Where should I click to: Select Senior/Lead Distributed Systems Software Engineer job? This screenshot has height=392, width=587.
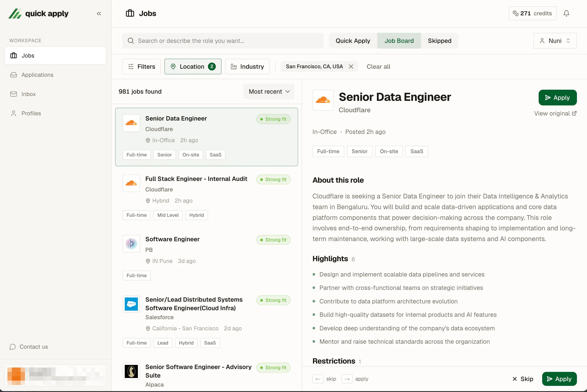click(x=207, y=322)
